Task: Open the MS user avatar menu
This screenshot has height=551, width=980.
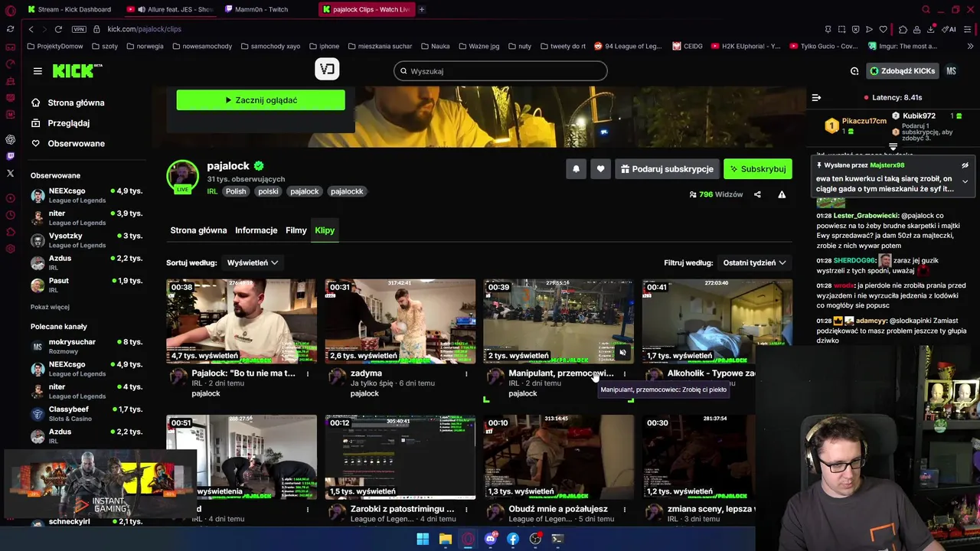Action: [951, 71]
